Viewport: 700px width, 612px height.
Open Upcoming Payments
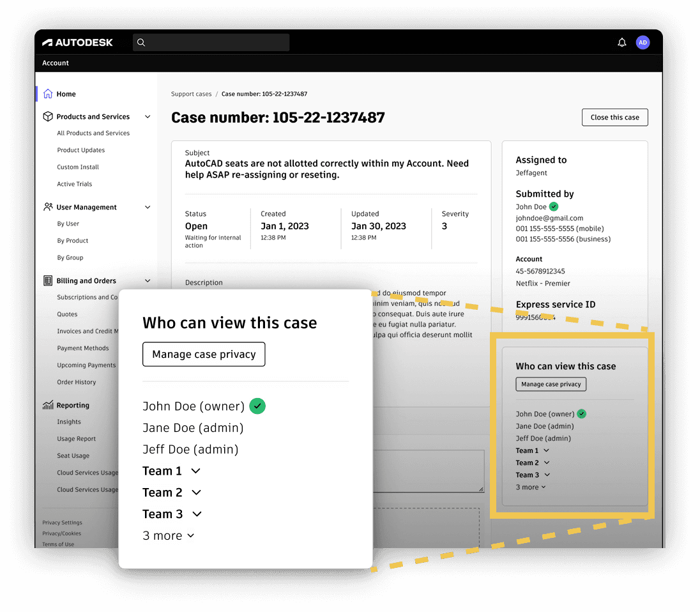(x=86, y=365)
